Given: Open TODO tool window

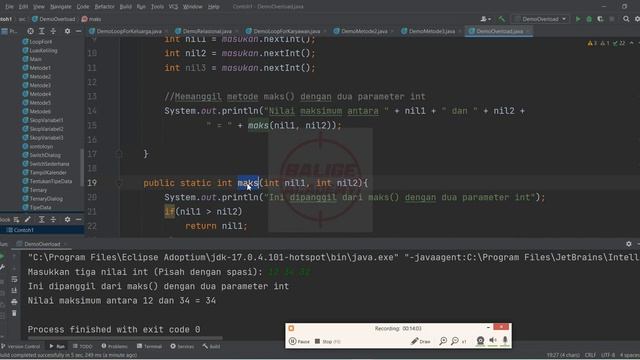Looking at the screenshot, I should (x=83, y=346).
